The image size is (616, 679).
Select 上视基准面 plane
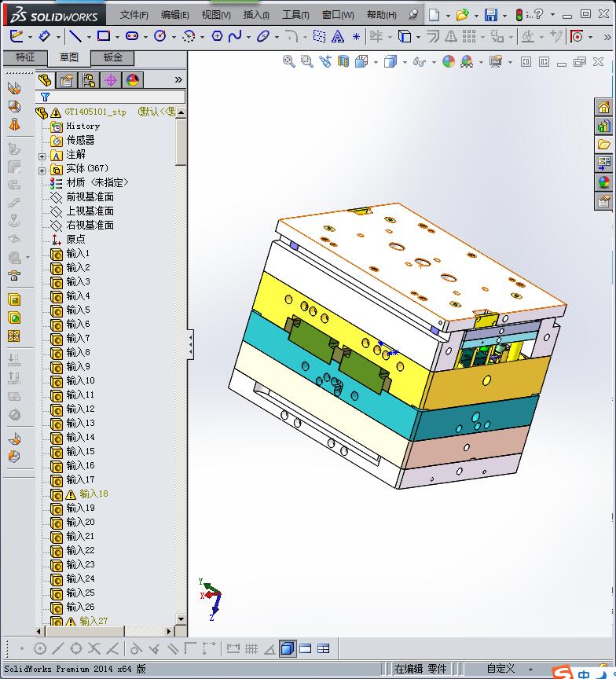pyautogui.click(x=90, y=211)
